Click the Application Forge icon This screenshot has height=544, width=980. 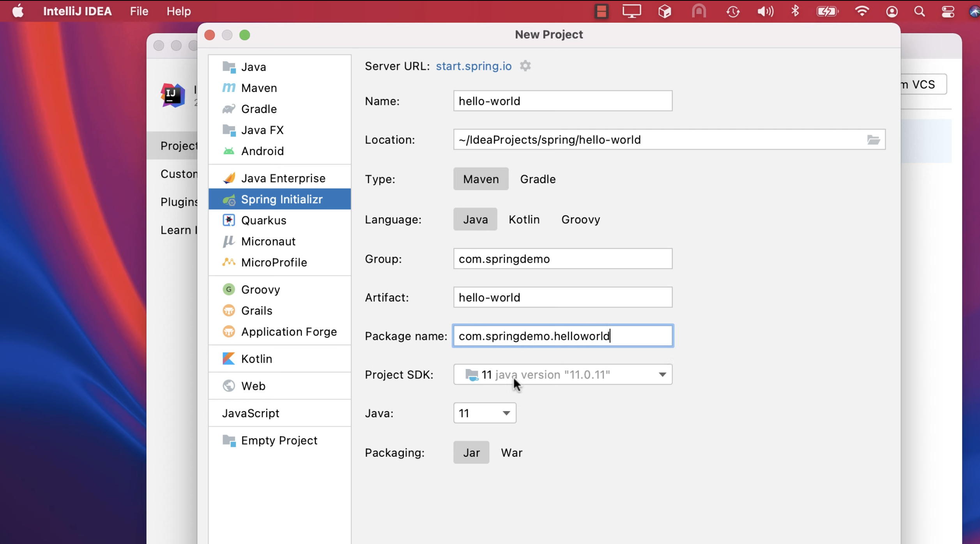(229, 332)
